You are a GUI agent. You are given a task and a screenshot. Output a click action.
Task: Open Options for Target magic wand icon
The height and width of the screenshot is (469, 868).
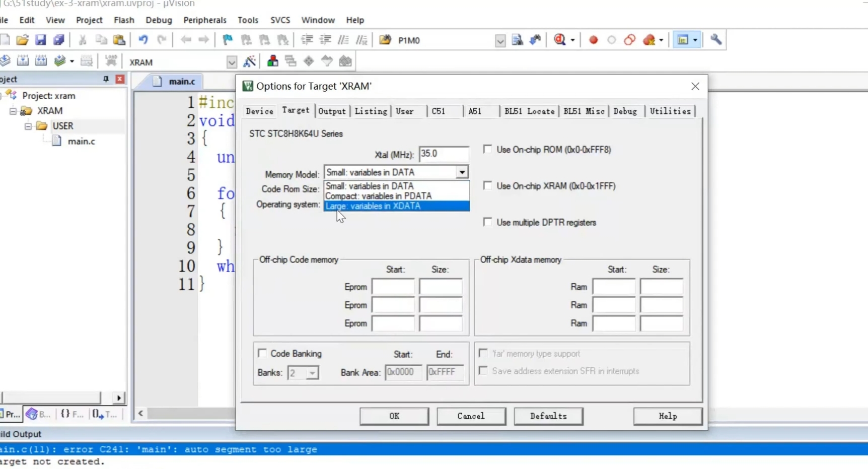[x=249, y=61]
